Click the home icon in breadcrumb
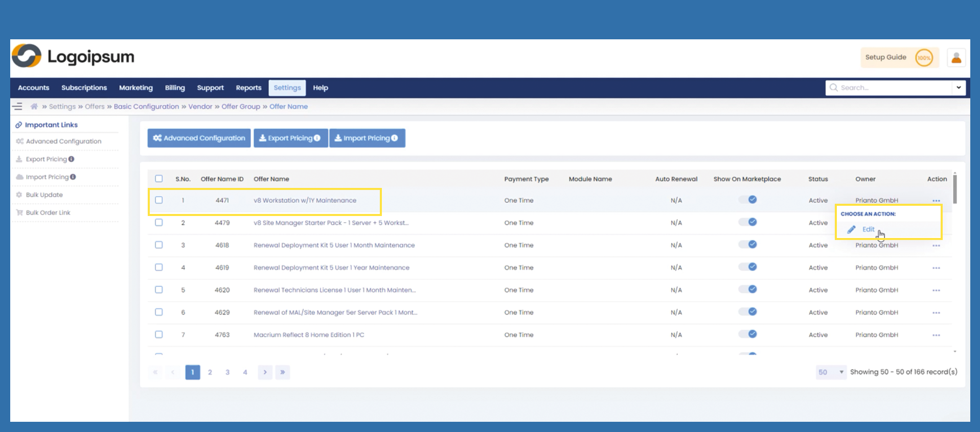This screenshot has height=432, width=980. [x=34, y=107]
